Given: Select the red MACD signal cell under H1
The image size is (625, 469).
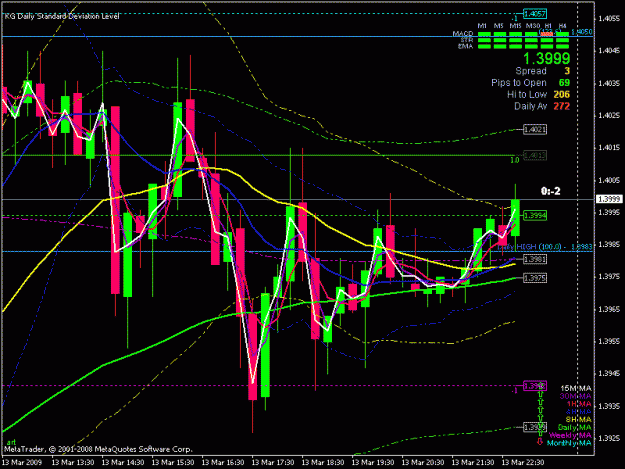Looking at the screenshot, I should (547, 34).
